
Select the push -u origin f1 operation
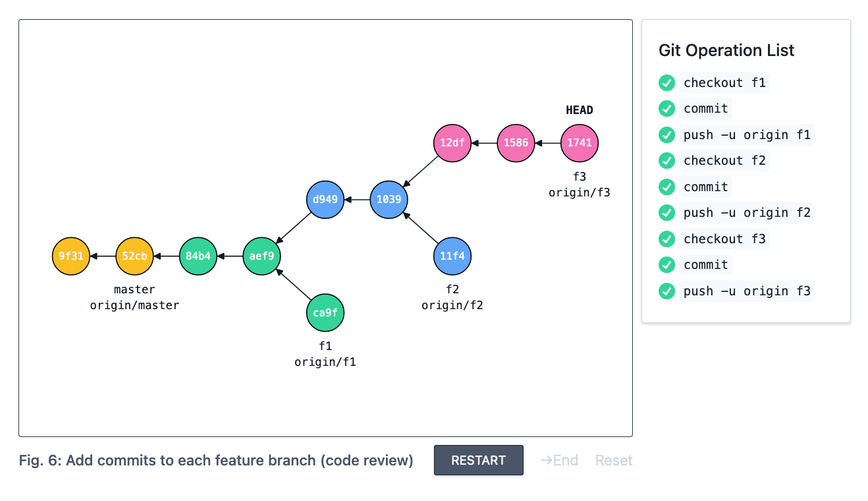[747, 135]
